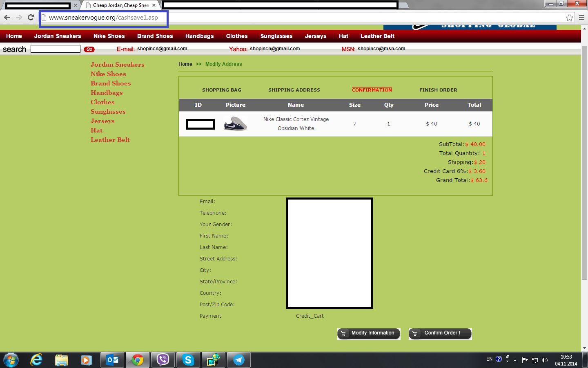Screen dimensions: 588x368
Task: Click the Home breadcrumb link
Action: pos(185,64)
